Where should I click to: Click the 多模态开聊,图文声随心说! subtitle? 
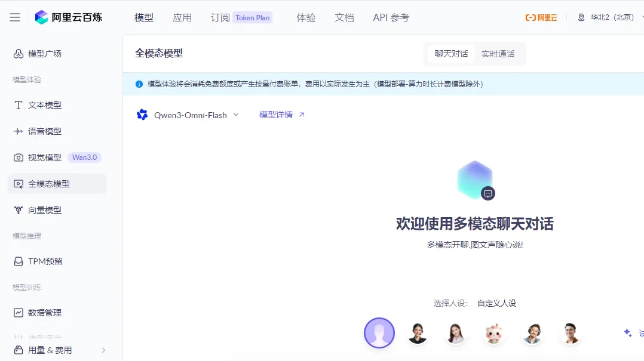[475, 245]
